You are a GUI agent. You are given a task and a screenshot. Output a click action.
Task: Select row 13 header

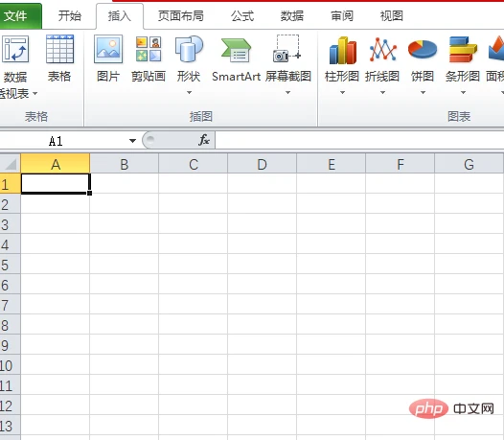pos(10,426)
